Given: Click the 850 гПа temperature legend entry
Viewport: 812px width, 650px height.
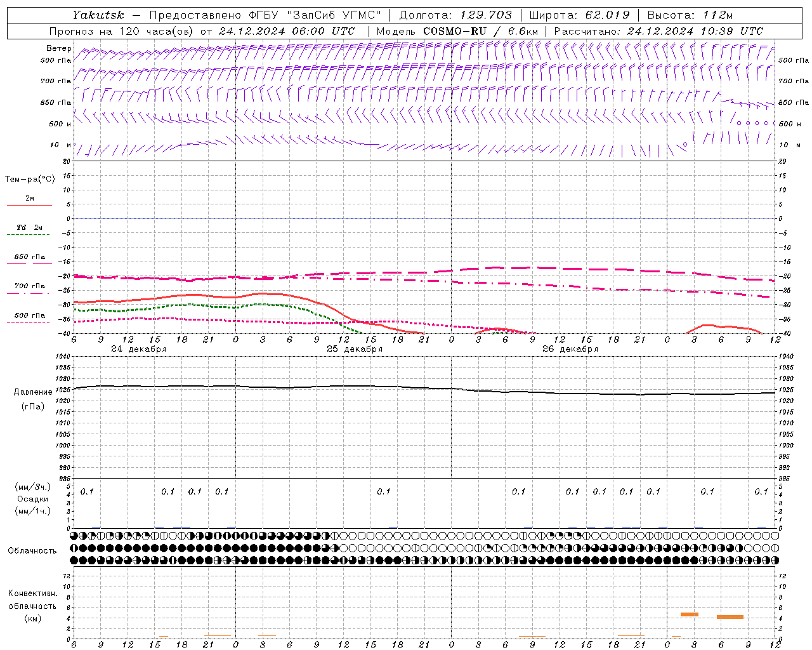Looking at the screenshot, I should click(x=30, y=257).
